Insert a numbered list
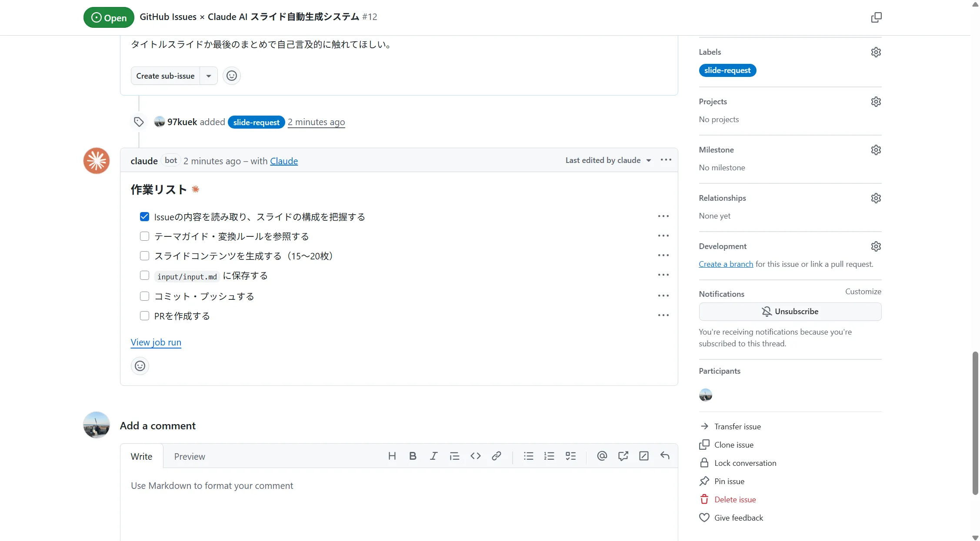980x541 pixels. click(x=549, y=456)
